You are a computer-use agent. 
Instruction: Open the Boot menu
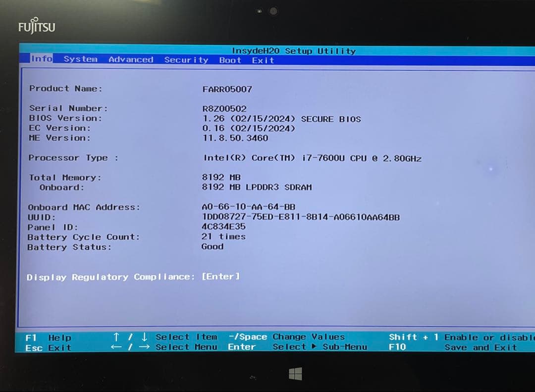coord(230,60)
